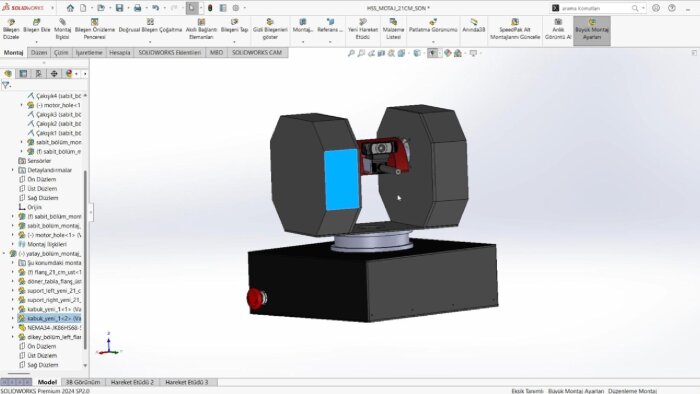Open Malzeme Listesi (bill of materials) tool
The height and width of the screenshot is (394, 700).
(393, 29)
